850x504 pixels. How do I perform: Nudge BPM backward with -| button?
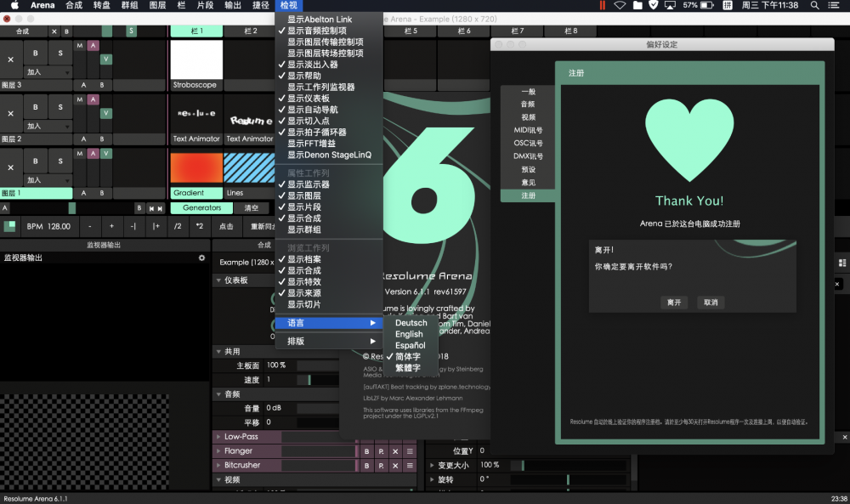(x=133, y=226)
